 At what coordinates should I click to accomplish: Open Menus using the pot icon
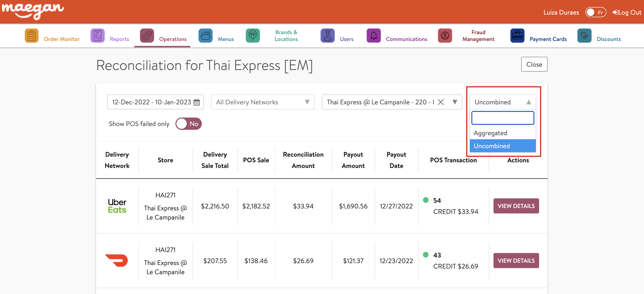[x=205, y=36]
